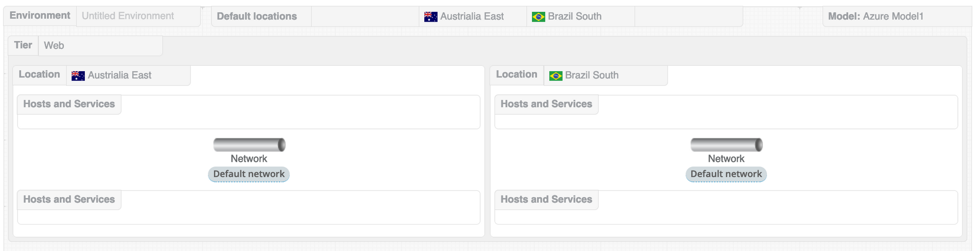Edit the Web tier name field
This screenshot has height=251, width=980.
tap(100, 46)
